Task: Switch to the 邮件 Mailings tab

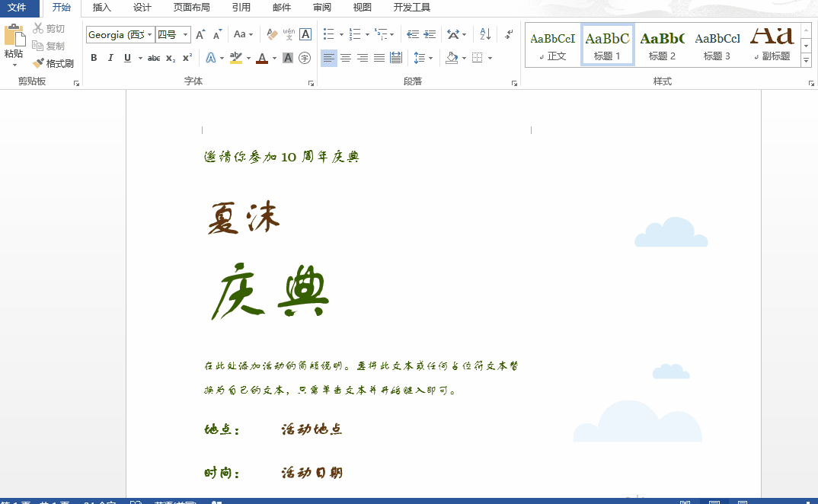Action: point(282,8)
